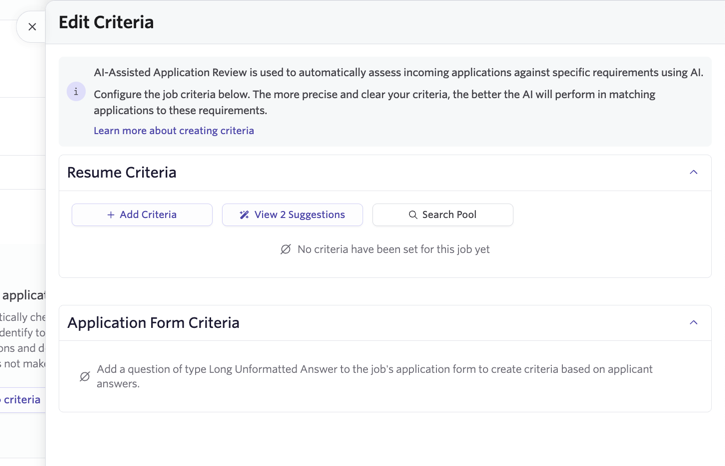Collapse the Resume Criteria section
725x466 pixels.
click(x=693, y=172)
